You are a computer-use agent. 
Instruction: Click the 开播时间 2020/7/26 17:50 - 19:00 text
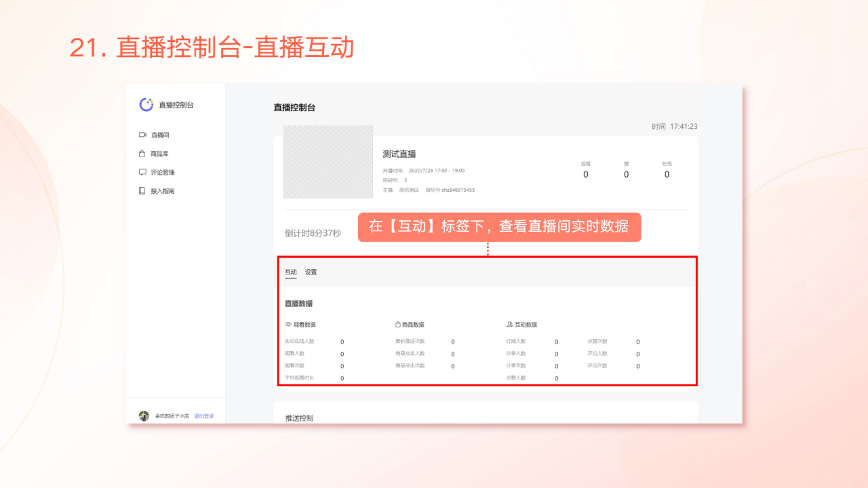point(423,171)
